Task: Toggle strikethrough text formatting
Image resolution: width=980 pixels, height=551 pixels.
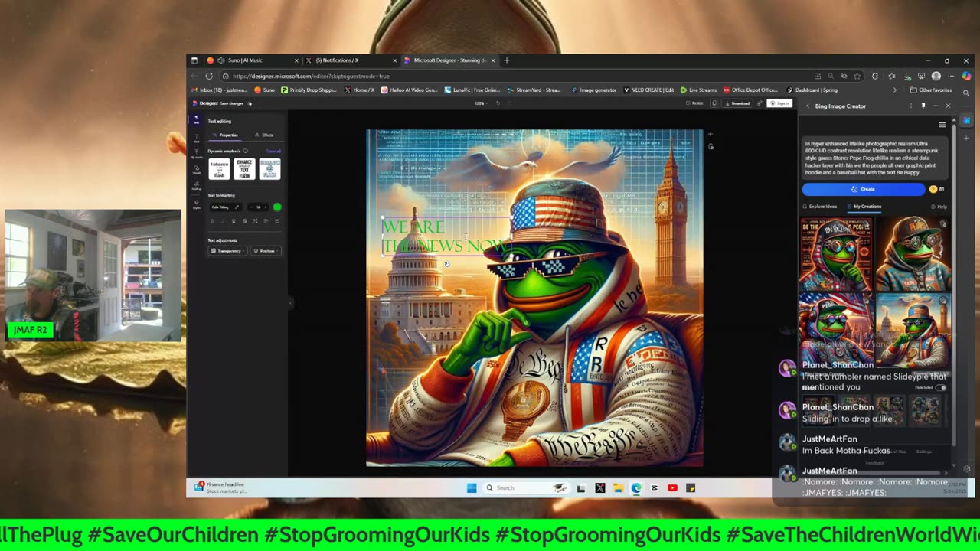Action: 244,221
